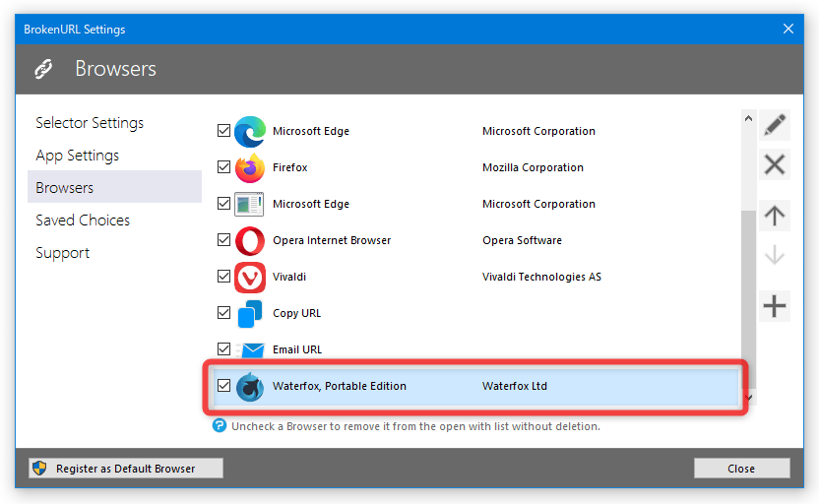This screenshot has width=819, height=504.
Task: Click the legacy Microsoft Edge page icon
Action: pos(249,204)
